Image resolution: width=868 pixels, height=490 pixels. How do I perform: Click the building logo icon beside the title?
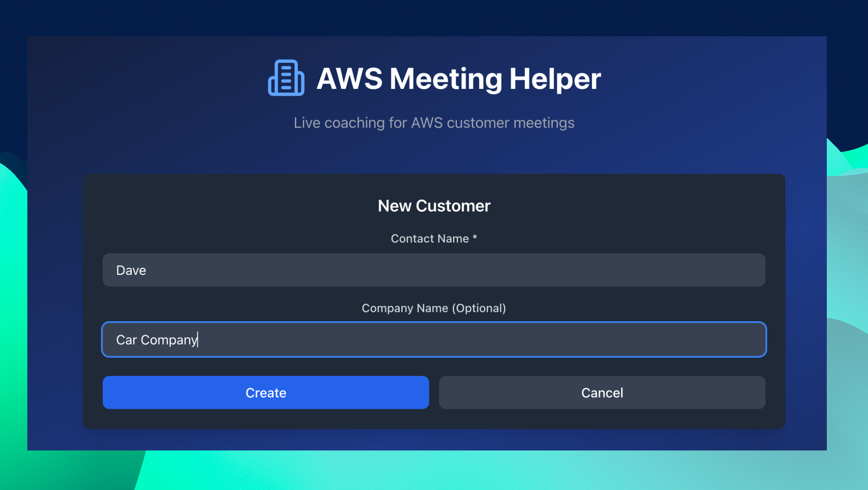[286, 78]
